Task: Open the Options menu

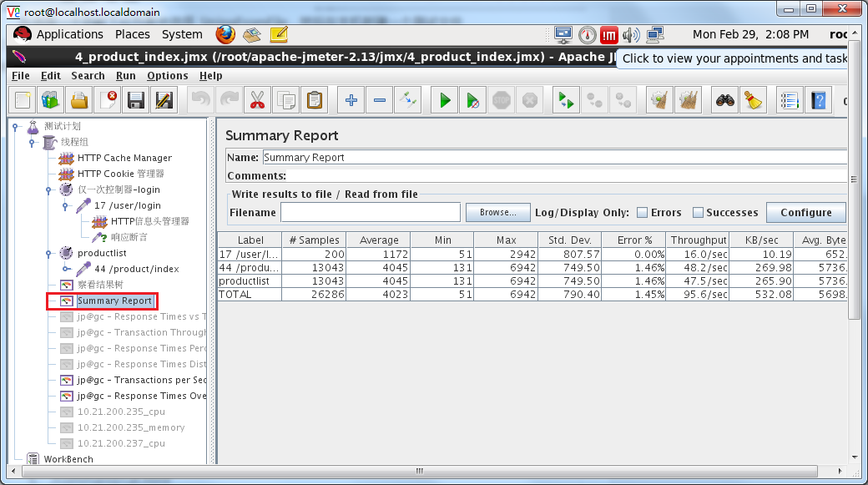Action: 167,75
